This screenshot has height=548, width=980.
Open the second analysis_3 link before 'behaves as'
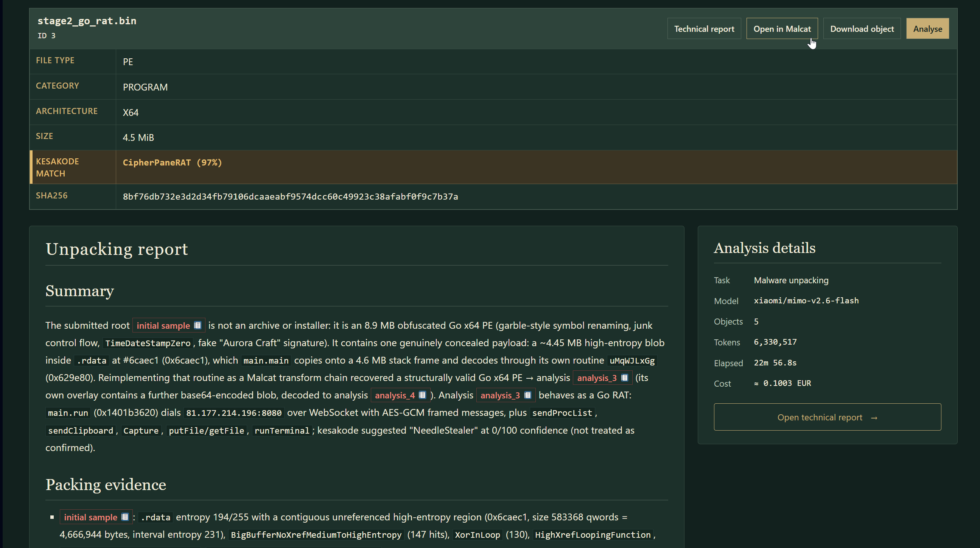pyautogui.click(x=500, y=395)
